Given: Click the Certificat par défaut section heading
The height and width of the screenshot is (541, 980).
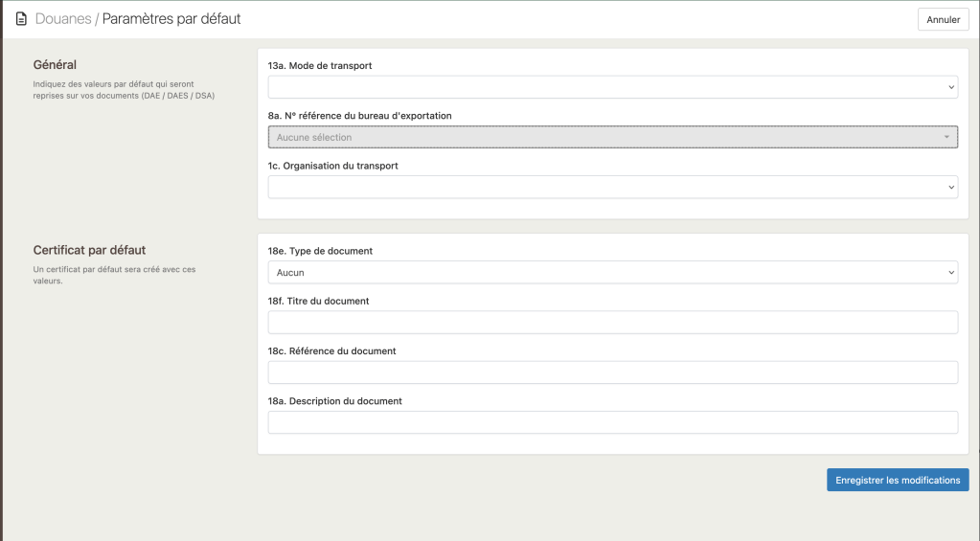Looking at the screenshot, I should 89,251.
